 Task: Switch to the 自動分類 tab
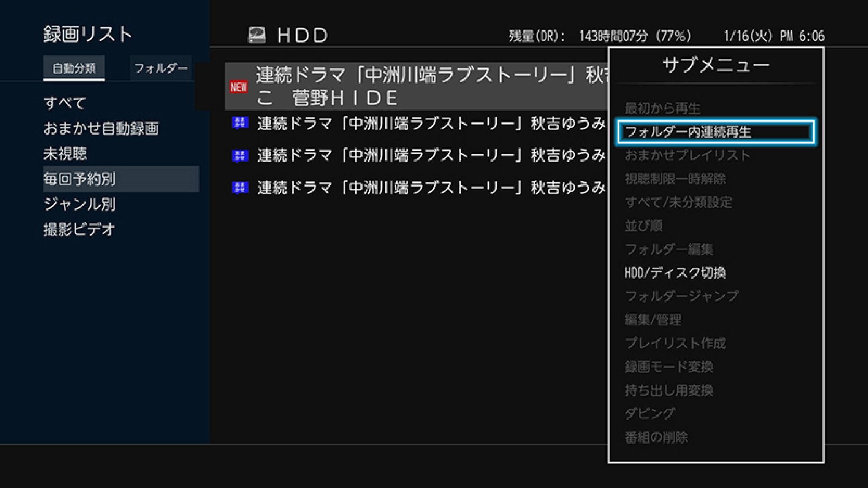pos(74,69)
